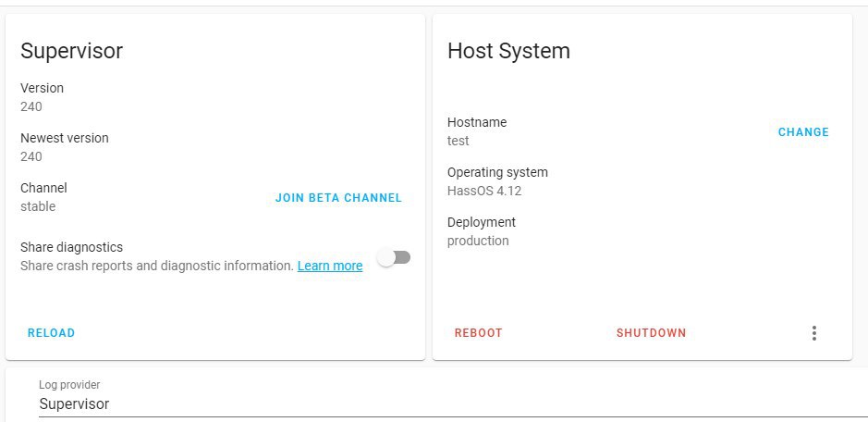Click the Channel label
Image resolution: width=868 pixels, height=422 pixels.
tap(43, 188)
